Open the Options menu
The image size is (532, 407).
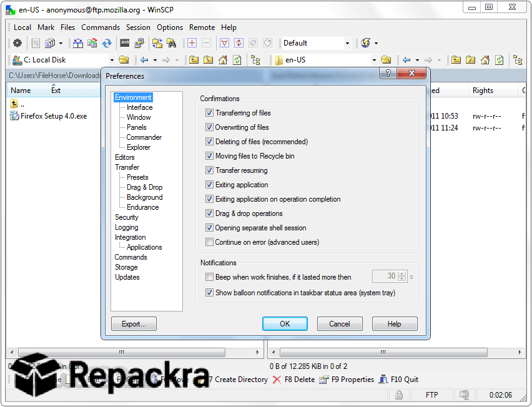coord(170,27)
